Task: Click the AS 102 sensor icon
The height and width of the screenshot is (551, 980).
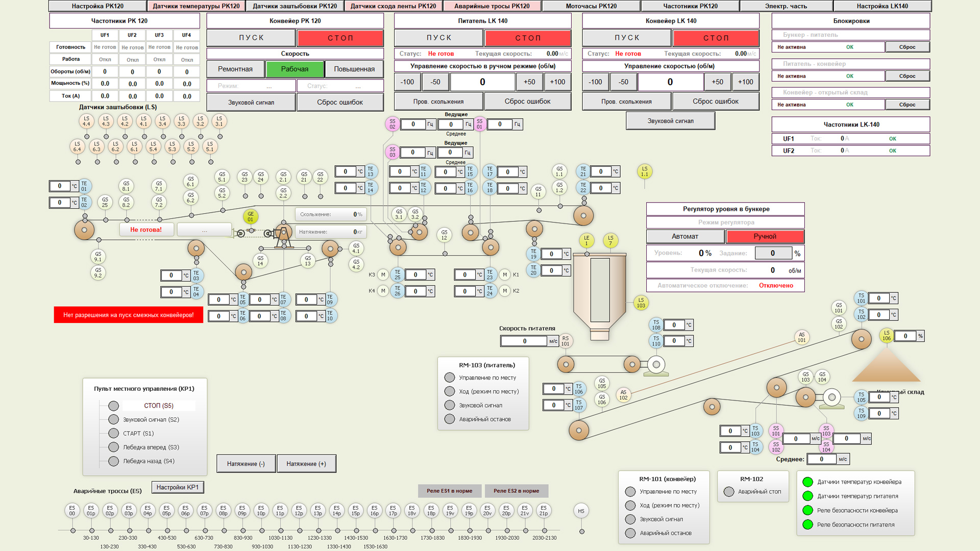Action: 623,395
